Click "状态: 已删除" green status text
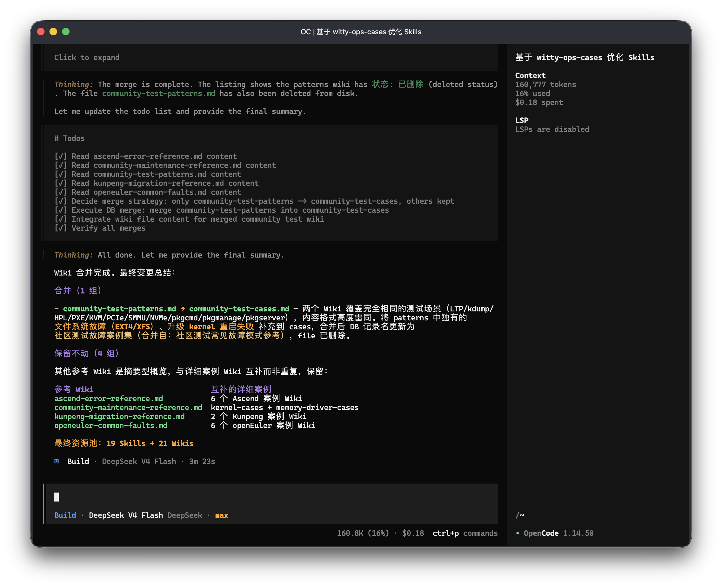The width and height of the screenshot is (722, 588). [x=398, y=84]
